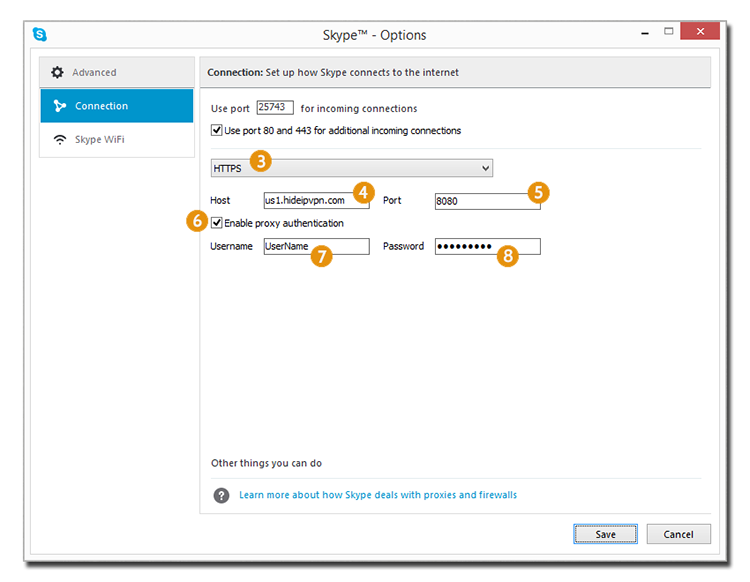Select the Connection sidebar item

click(x=117, y=106)
